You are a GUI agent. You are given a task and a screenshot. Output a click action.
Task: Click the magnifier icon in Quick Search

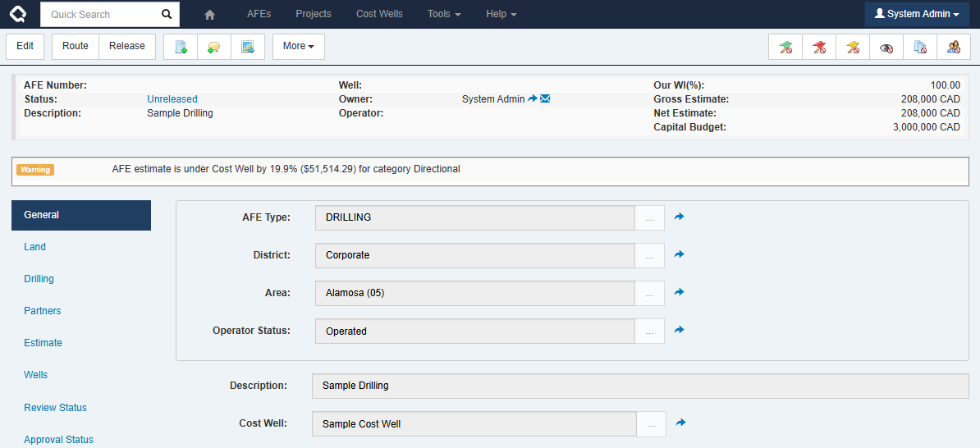pyautogui.click(x=167, y=14)
